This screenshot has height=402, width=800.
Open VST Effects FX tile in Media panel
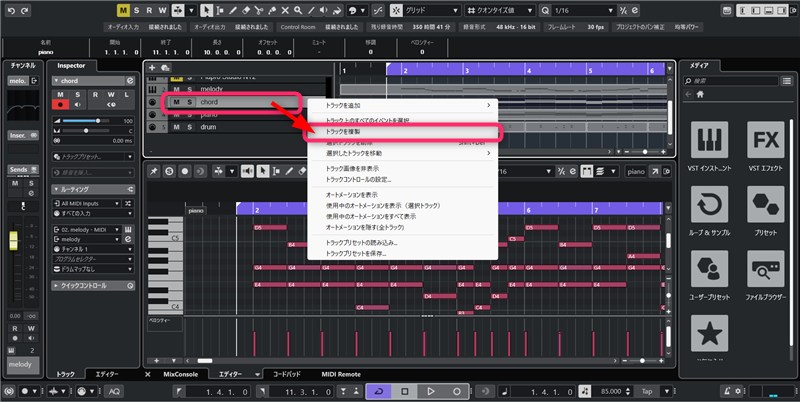[x=766, y=140]
